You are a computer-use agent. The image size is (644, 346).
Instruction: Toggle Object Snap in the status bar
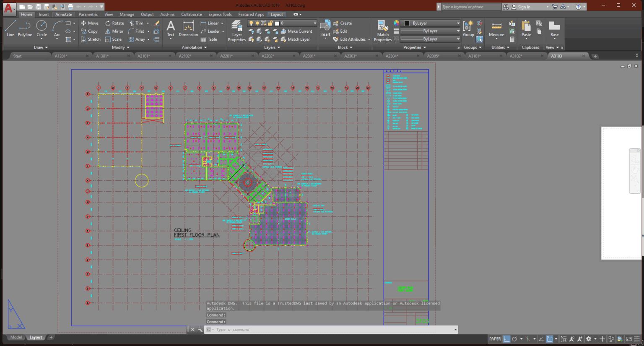click(x=551, y=339)
